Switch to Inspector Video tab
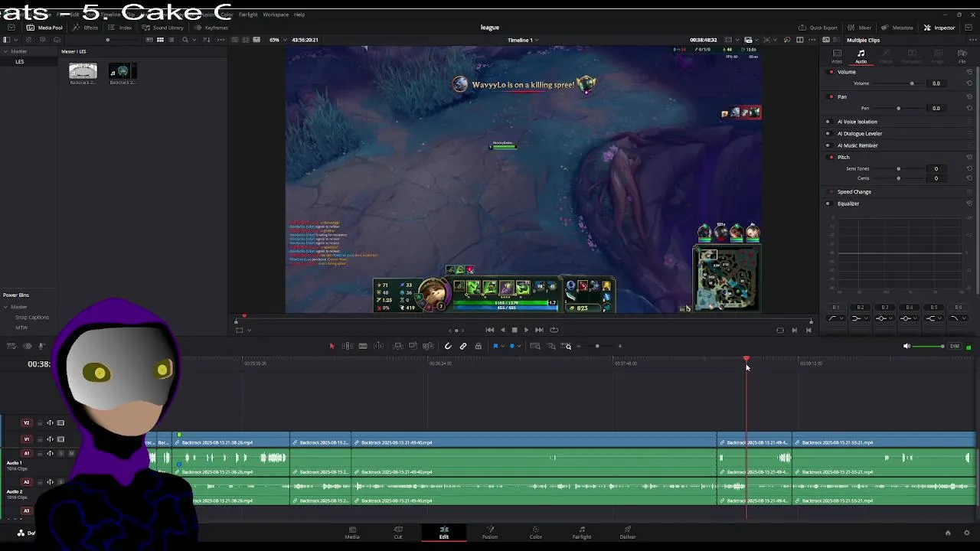This screenshot has width=980, height=551. coord(837,57)
